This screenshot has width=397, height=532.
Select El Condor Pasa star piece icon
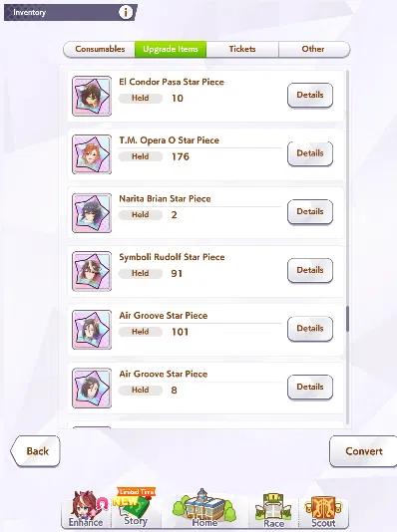pyautogui.click(x=92, y=96)
